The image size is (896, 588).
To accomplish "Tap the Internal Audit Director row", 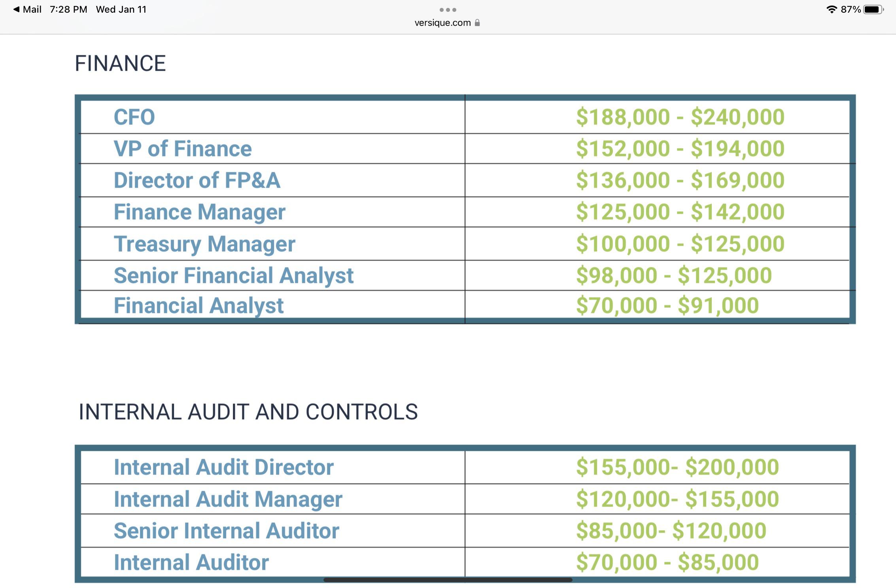I will (223, 467).
